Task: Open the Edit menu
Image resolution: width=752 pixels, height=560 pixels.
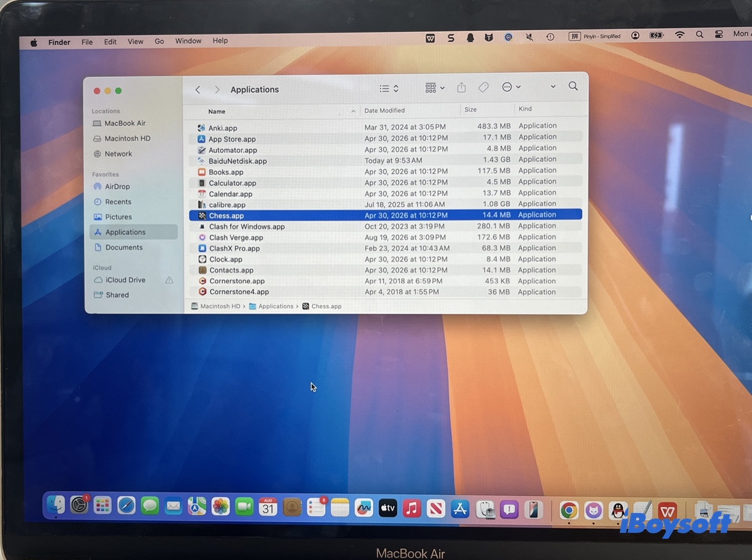Action: 110,42
